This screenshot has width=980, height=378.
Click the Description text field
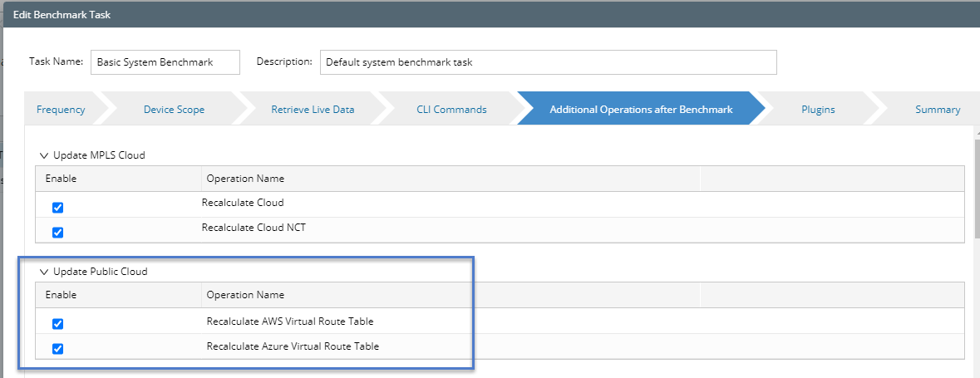point(547,62)
